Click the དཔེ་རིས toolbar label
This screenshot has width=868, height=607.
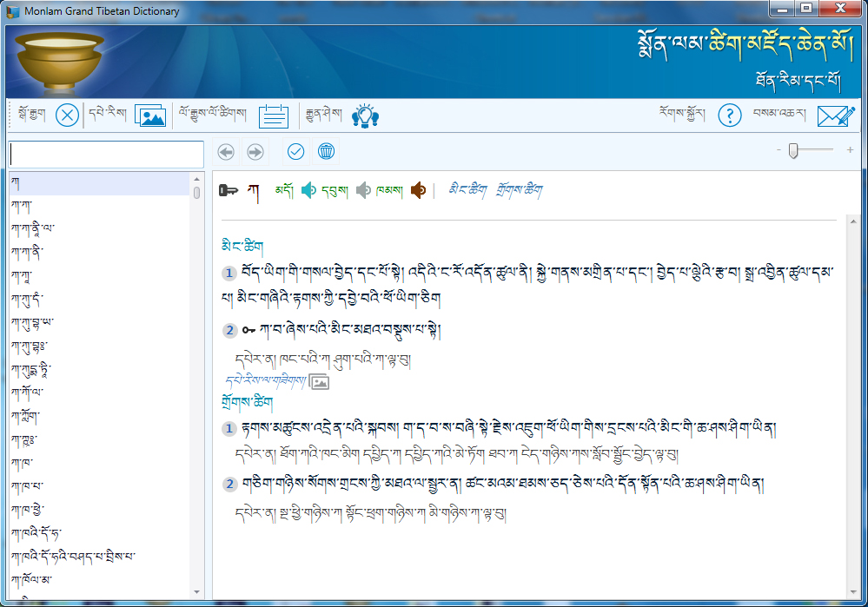pos(108,114)
